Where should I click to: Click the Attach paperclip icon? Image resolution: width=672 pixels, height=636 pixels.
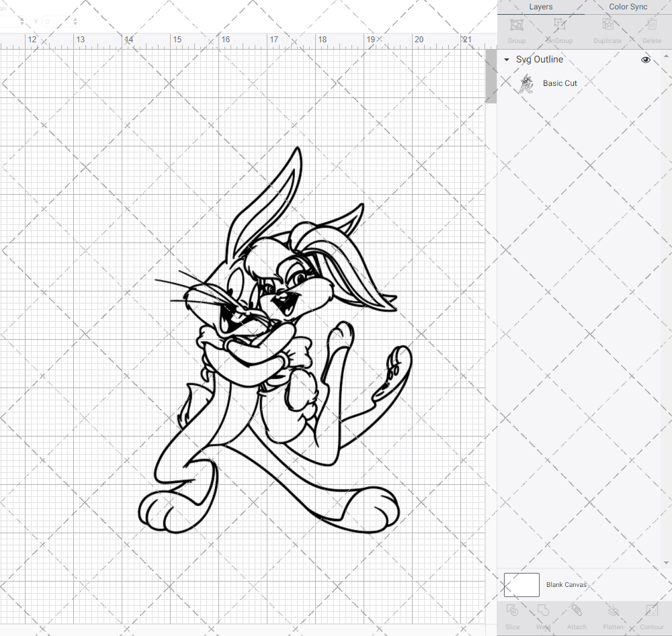tap(577, 610)
